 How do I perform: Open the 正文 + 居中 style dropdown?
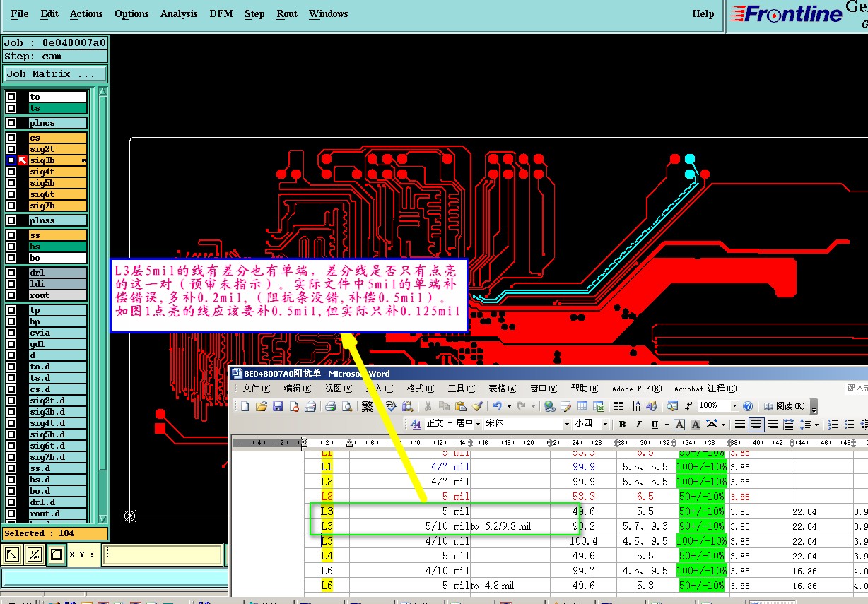pos(479,424)
